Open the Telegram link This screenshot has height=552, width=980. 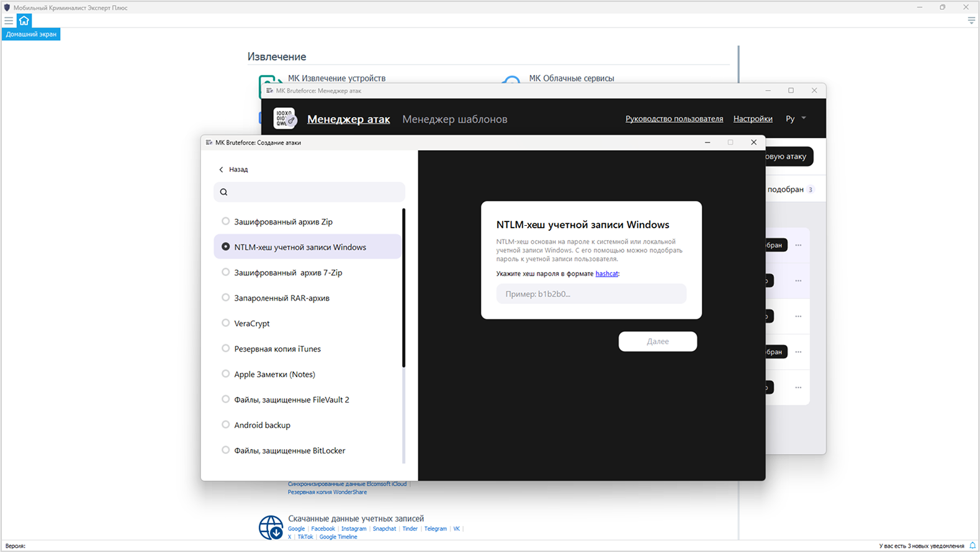point(435,529)
